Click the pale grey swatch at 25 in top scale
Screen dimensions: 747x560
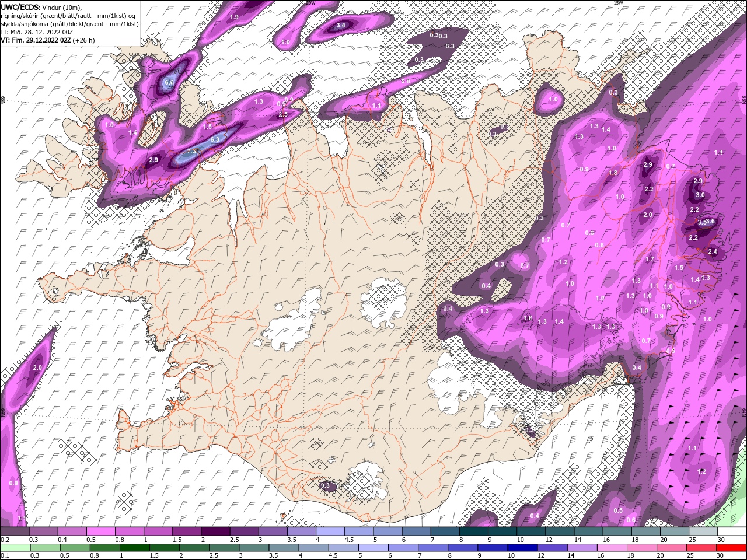(x=703, y=531)
